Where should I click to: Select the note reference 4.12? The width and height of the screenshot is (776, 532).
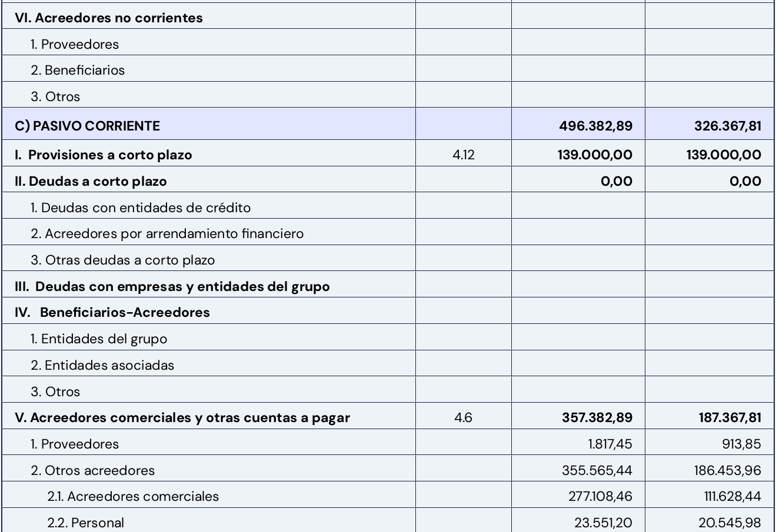pos(464,155)
